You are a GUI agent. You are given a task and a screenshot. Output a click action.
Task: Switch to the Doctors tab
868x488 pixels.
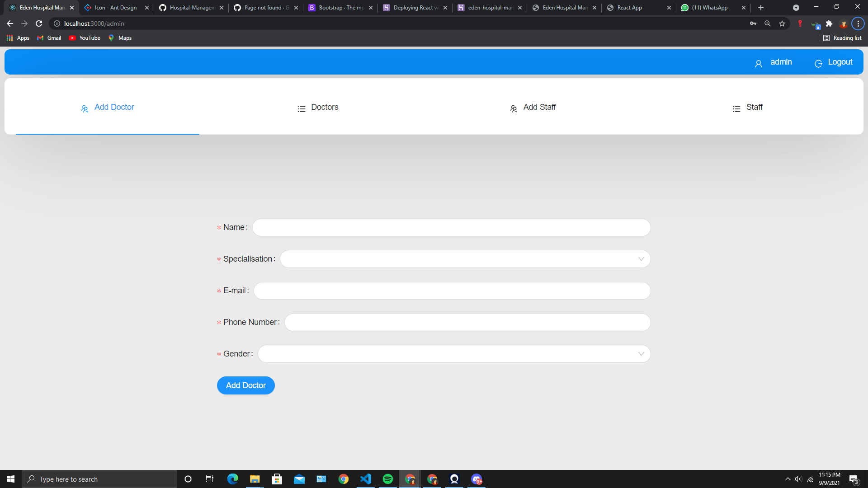(325, 107)
